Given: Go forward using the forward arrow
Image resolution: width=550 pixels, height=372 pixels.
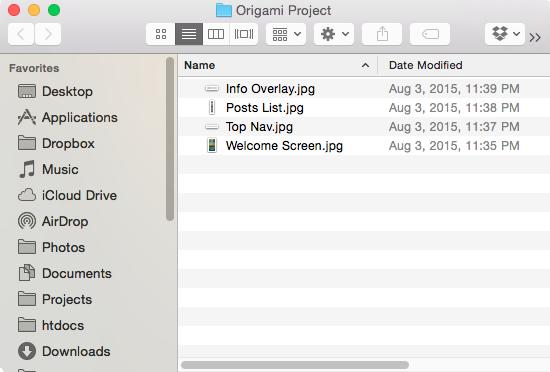Looking at the screenshot, I should click(48, 34).
